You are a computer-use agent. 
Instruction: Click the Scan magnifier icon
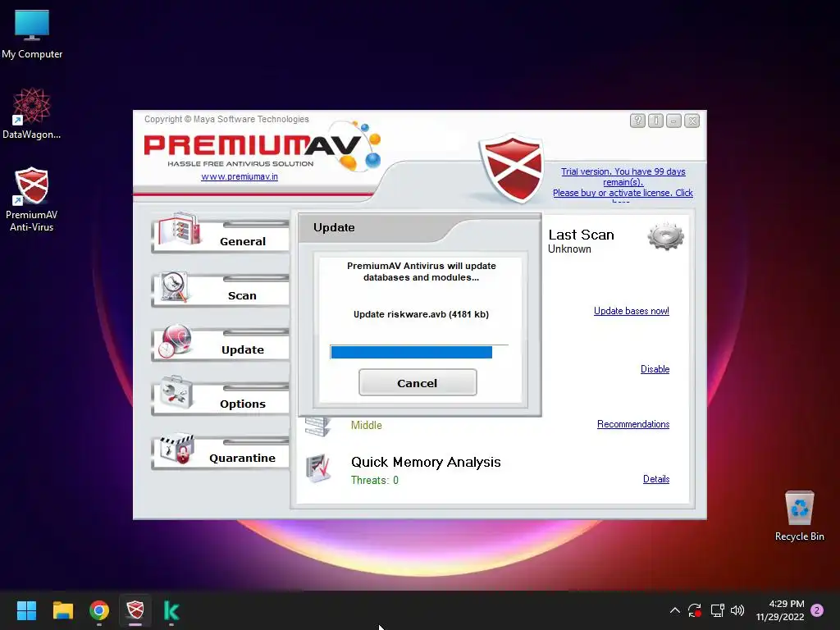176,288
